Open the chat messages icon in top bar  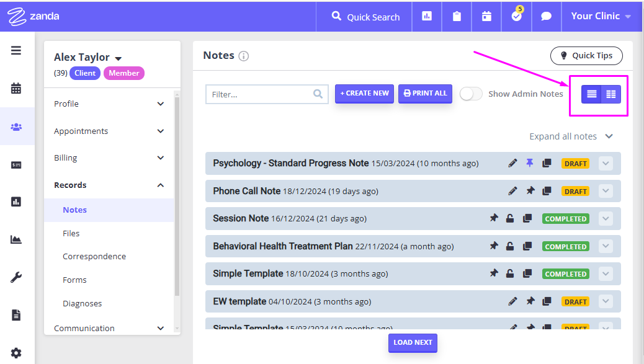pyautogui.click(x=546, y=16)
